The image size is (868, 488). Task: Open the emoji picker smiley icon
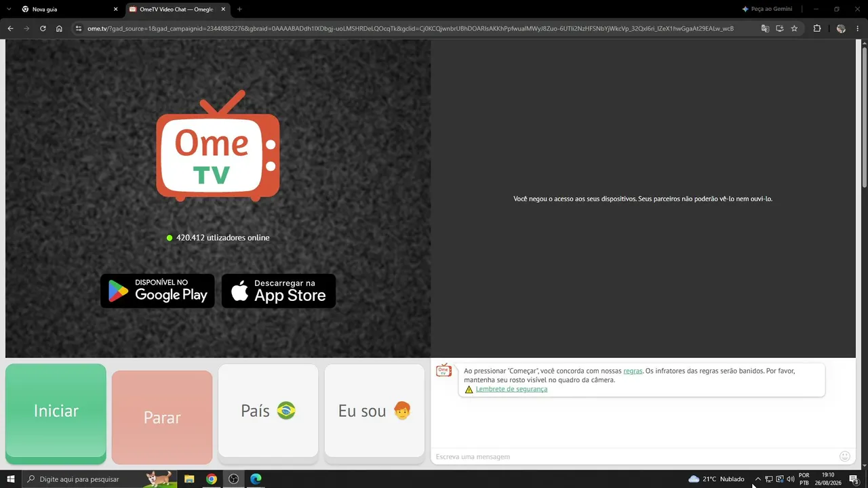(845, 456)
